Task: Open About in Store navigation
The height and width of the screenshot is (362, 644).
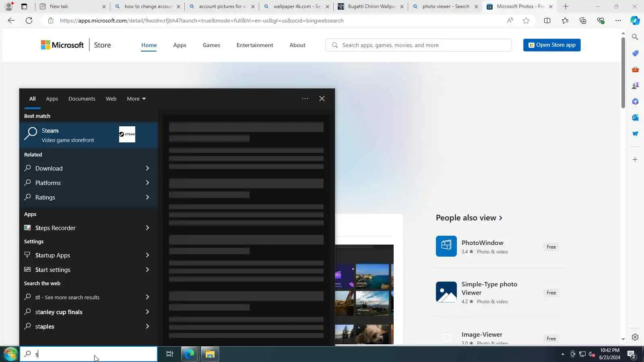Action: point(297,45)
